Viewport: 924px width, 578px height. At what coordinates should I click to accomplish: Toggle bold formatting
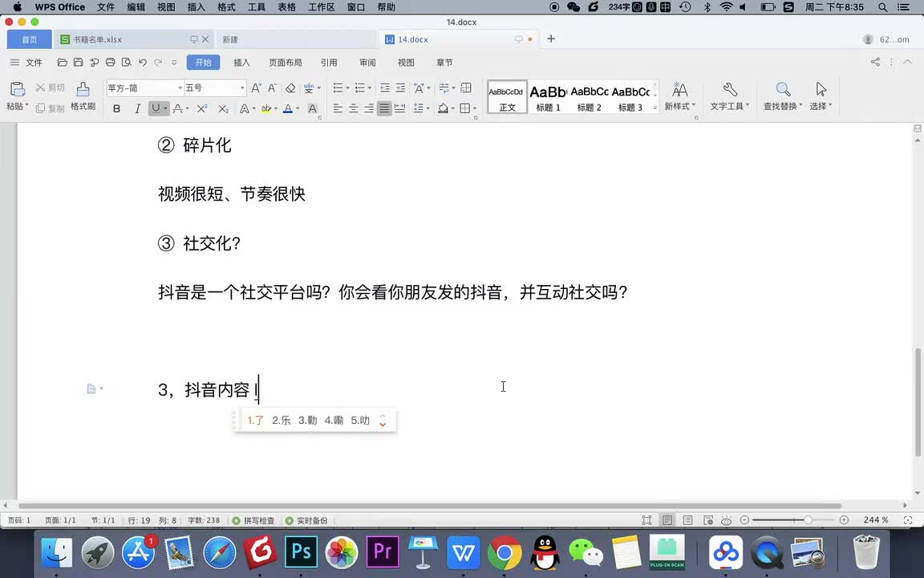pos(116,108)
